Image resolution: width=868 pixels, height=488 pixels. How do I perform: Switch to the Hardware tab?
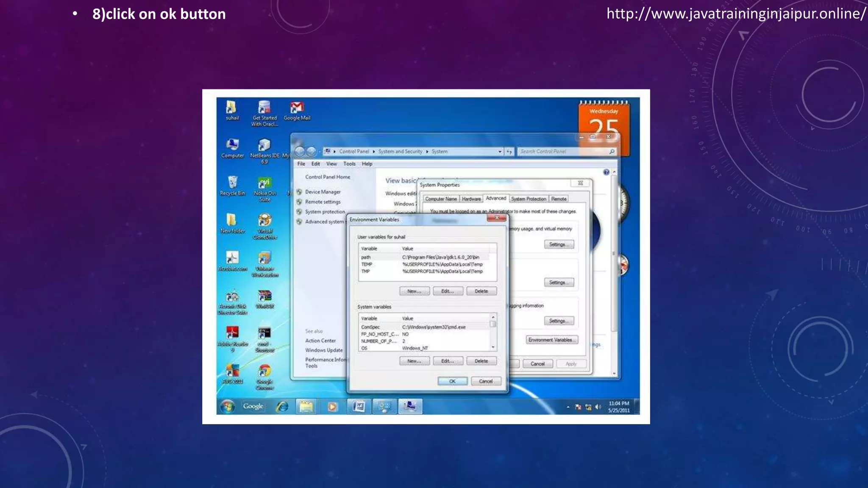[x=471, y=199]
